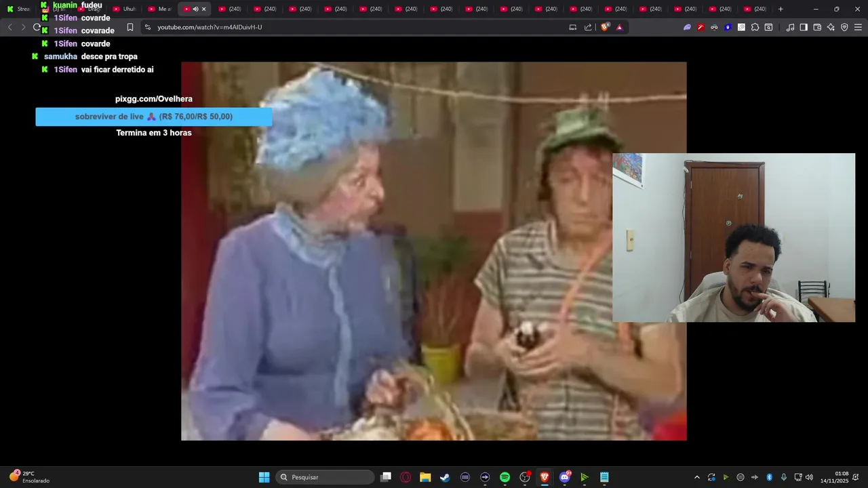This screenshot has height=488, width=868.
Task: Switch to the last '(240)' YouTube tab
Action: pyautogui.click(x=755, y=9)
